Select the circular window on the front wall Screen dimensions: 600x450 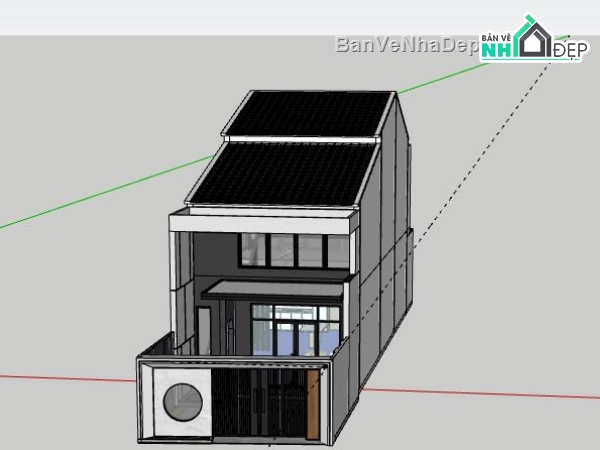click(x=182, y=402)
